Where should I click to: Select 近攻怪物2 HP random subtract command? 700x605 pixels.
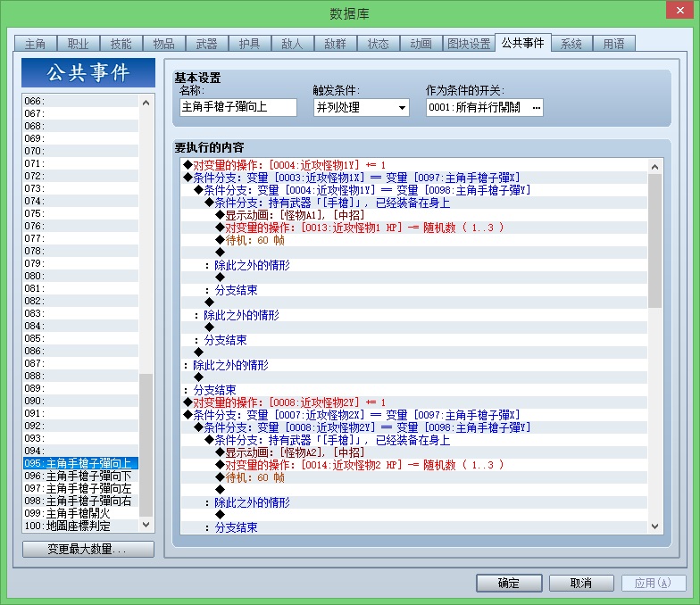pyautogui.click(x=414, y=465)
